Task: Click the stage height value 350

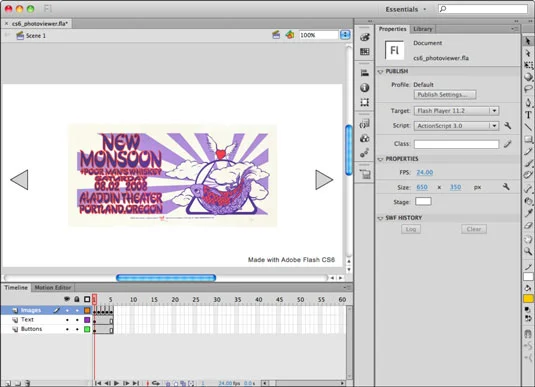Action: tap(456, 187)
